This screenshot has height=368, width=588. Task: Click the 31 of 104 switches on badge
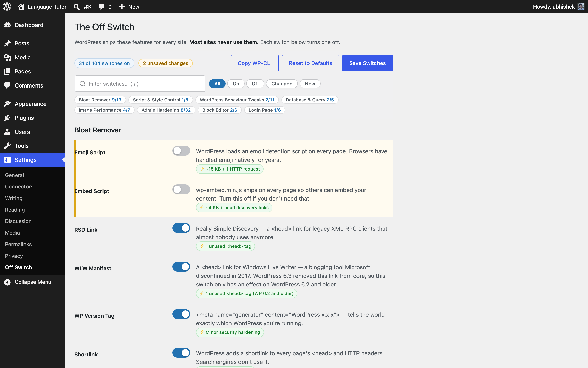(104, 63)
